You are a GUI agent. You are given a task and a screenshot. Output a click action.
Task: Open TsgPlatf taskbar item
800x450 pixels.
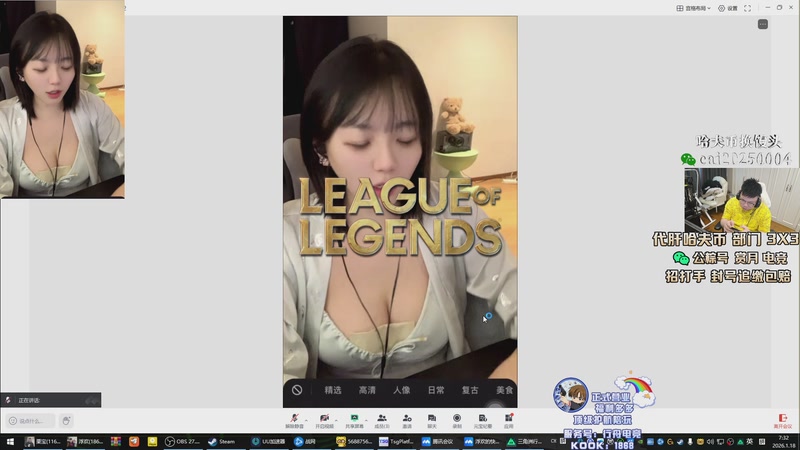397,442
